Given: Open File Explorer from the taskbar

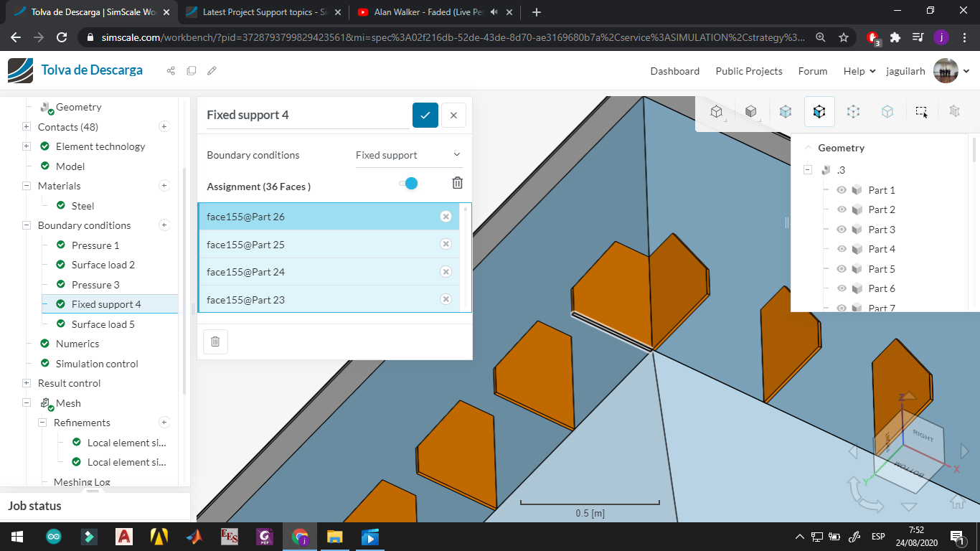Looking at the screenshot, I should (x=335, y=537).
